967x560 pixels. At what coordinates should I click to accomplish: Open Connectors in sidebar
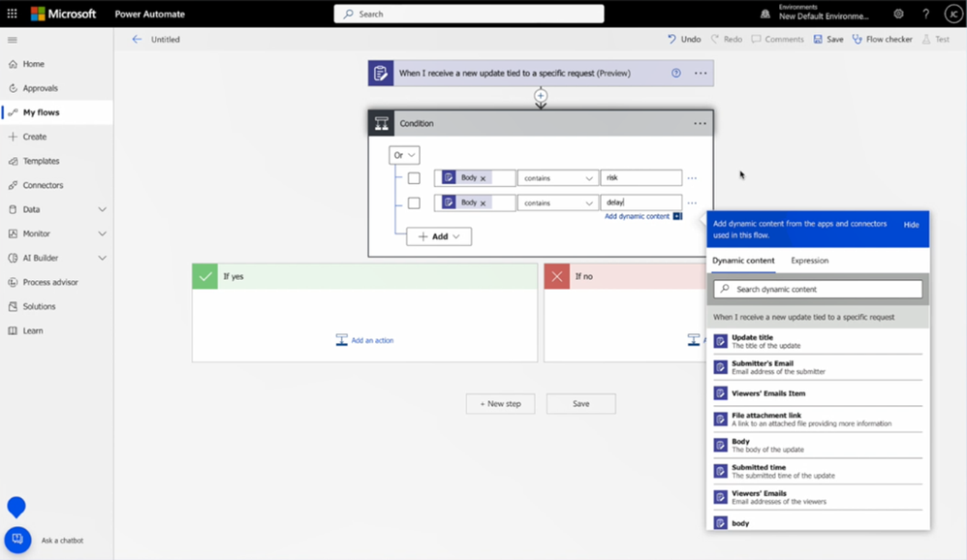pos(56,185)
